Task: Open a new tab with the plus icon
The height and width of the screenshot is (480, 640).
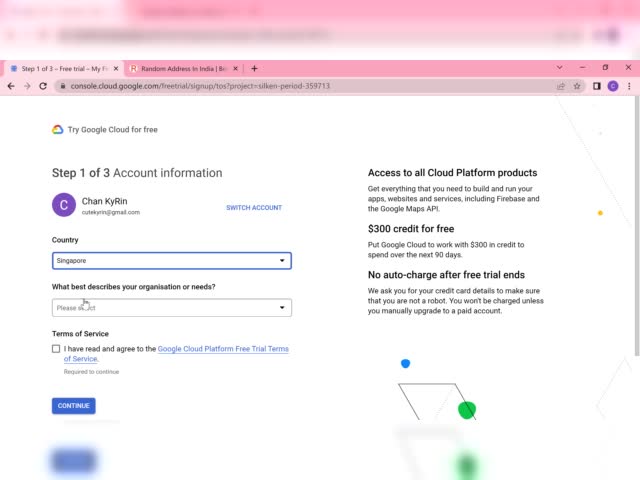Action: click(x=254, y=69)
